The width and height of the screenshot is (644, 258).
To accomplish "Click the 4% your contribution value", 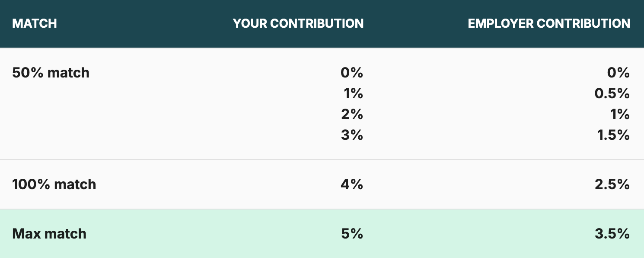I will coord(352,184).
